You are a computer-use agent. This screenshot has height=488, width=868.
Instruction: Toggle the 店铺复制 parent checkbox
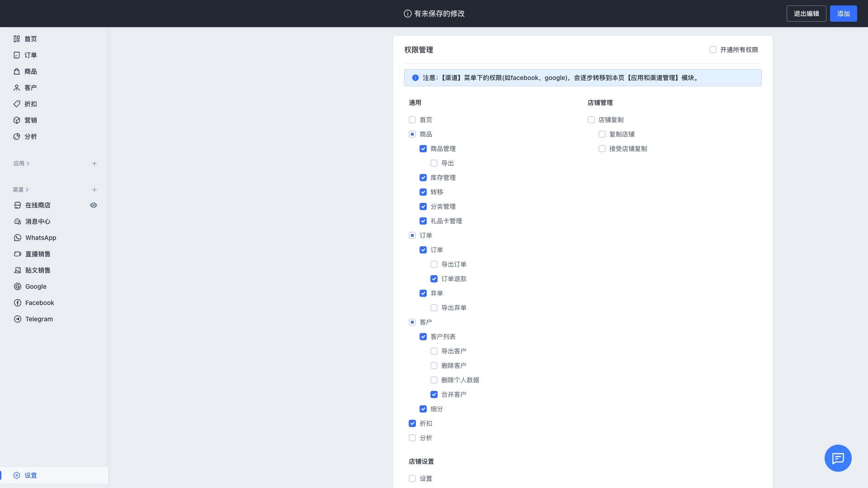tap(591, 120)
